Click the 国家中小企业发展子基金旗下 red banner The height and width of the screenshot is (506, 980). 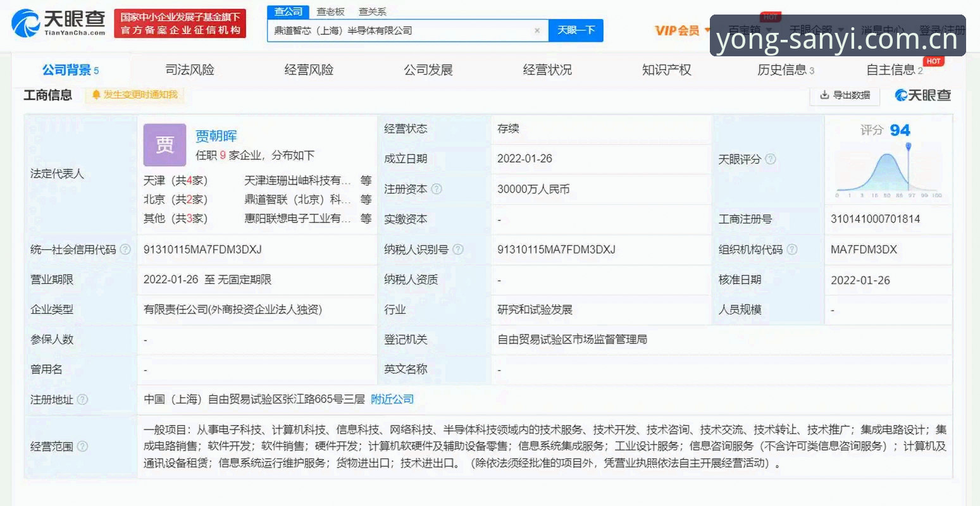click(180, 23)
